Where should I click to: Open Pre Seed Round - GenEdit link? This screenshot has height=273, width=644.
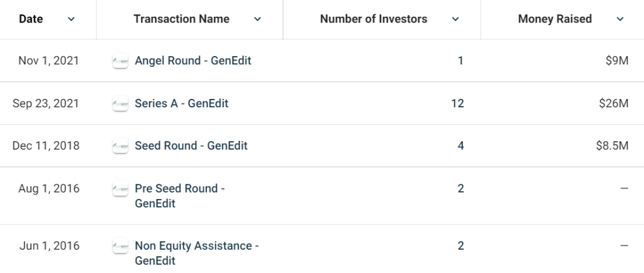(180, 196)
